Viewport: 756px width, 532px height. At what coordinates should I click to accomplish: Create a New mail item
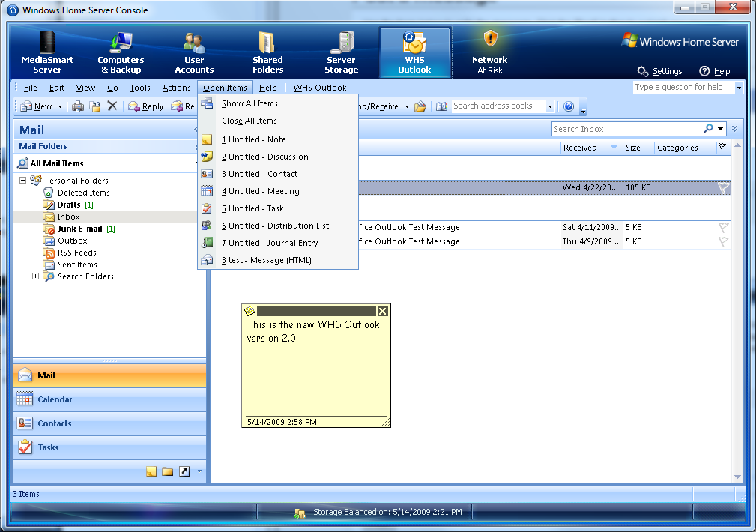tap(36, 106)
